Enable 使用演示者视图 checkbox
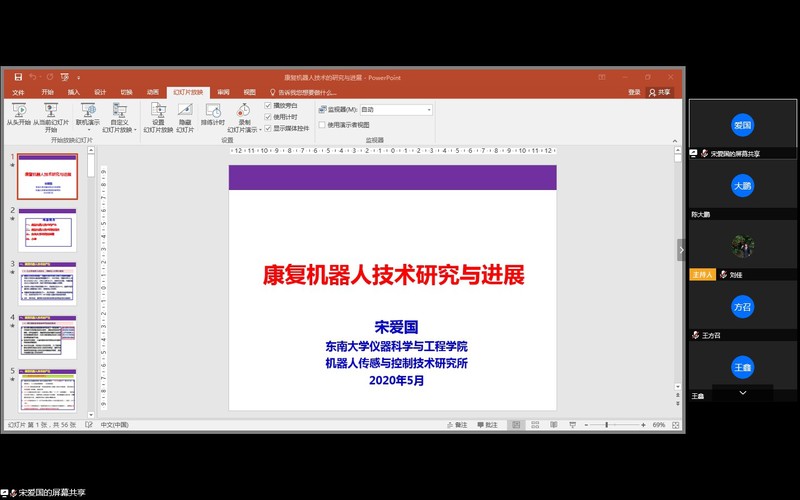This screenshot has width=800, height=500. [322, 125]
